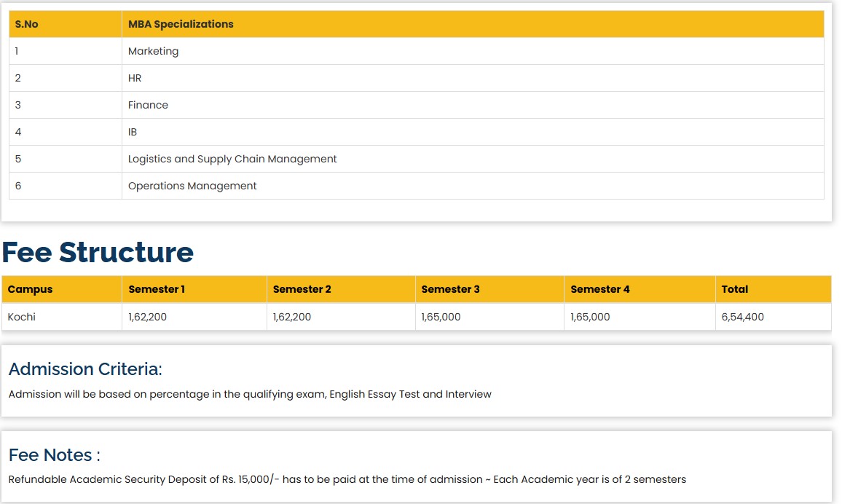Image resolution: width=842 pixels, height=504 pixels.
Task: Click the Semester 2 column header
Action: (x=302, y=289)
